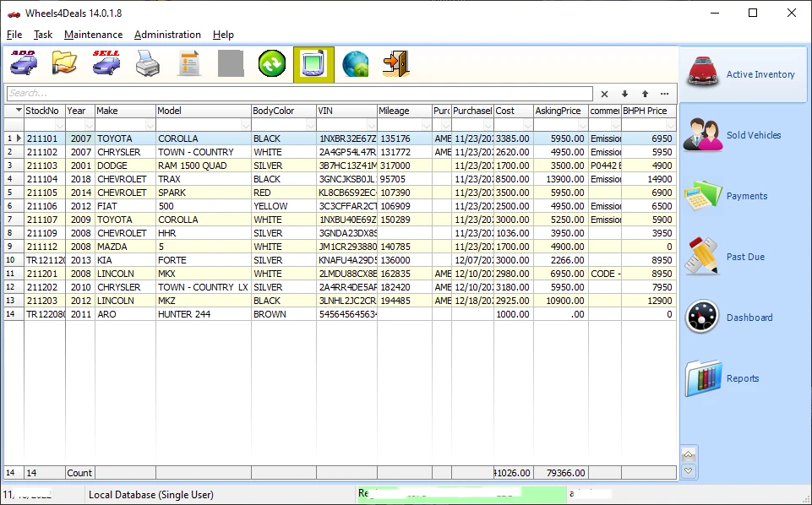
Task: Click the green refresh arrows icon
Action: click(272, 64)
